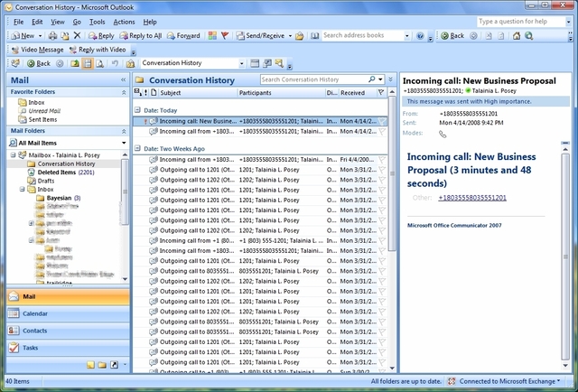Image resolution: width=578 pixels, height=392 pixels.
Task: Sort by Received column header
Action: pyautogui.click(x=358, y=92)
